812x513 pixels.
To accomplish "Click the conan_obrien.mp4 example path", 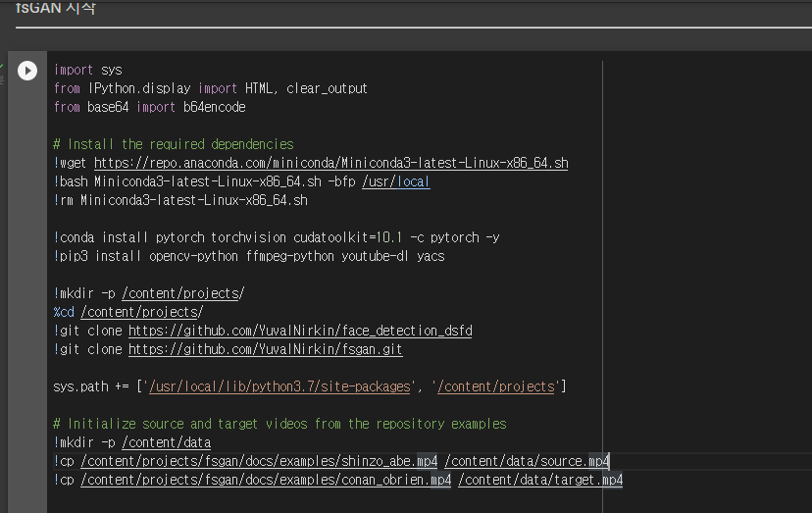I will point(266,481).
